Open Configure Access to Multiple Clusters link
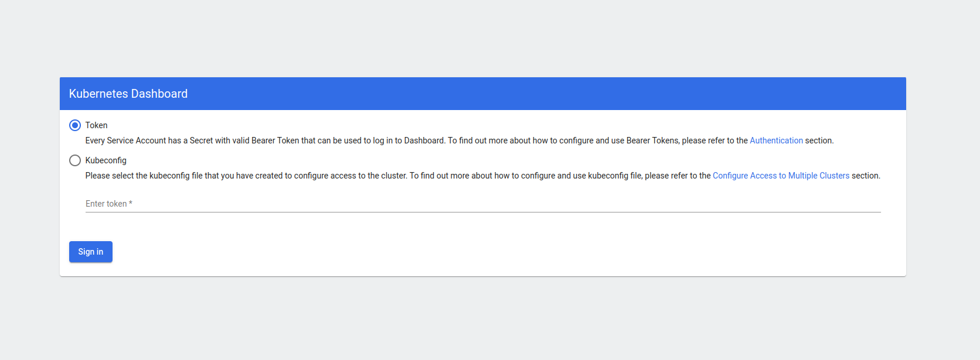 pos(781,176)
